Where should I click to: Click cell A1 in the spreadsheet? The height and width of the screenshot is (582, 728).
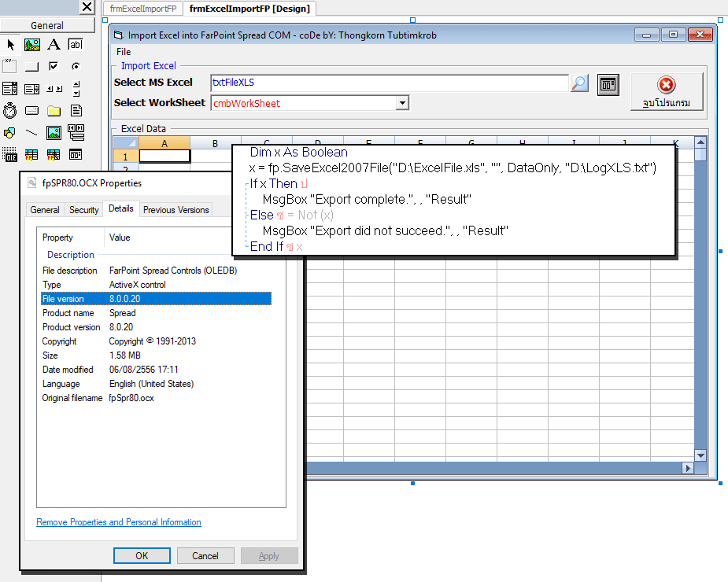[x=164, y=157]
